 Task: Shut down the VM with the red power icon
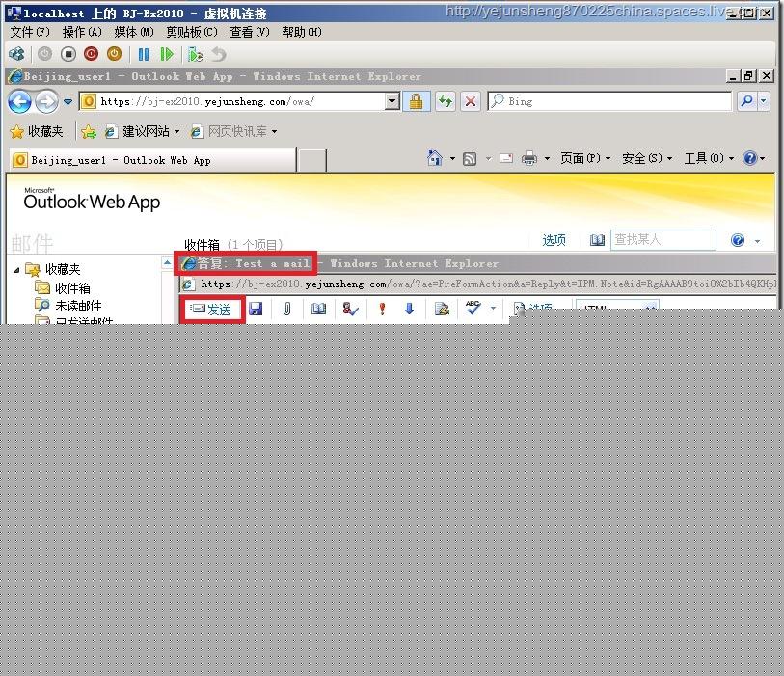click(x=91, y=54)
